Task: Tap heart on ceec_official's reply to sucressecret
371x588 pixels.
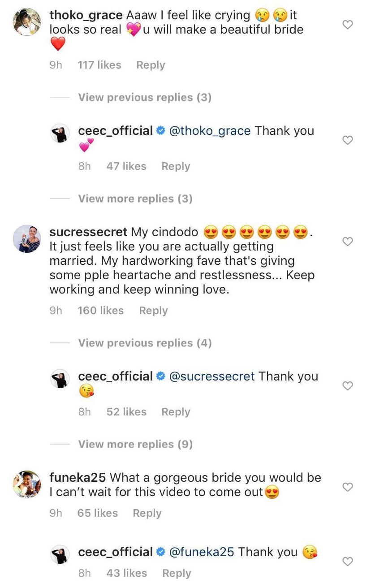Action: [x=348, y=386]
